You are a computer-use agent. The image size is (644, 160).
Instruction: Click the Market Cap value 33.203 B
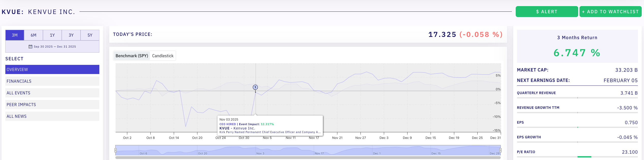click(626, 70)
